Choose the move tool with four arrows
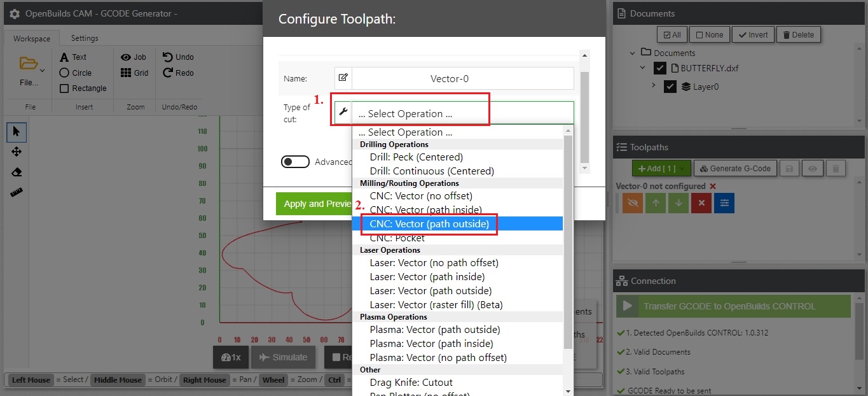The width and height of the screenshot is (868, 396). [17, 152]
